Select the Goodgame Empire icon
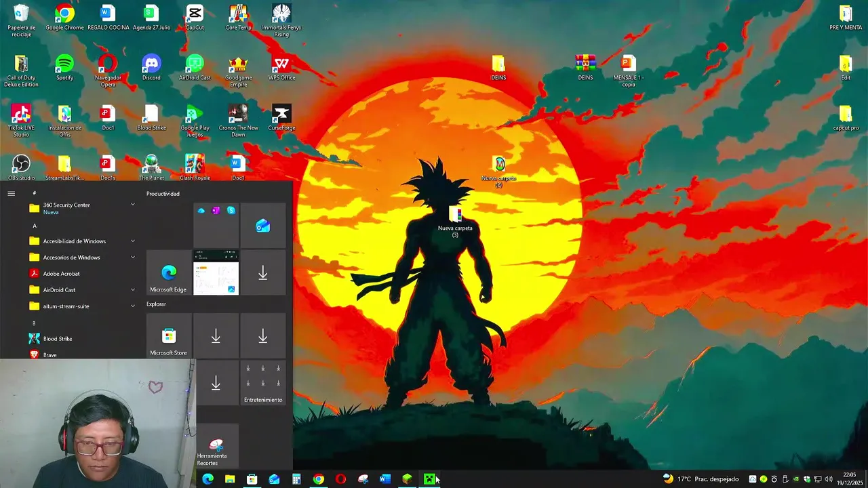This screenshot has width=868, height=488. click(x=238, y=71)
